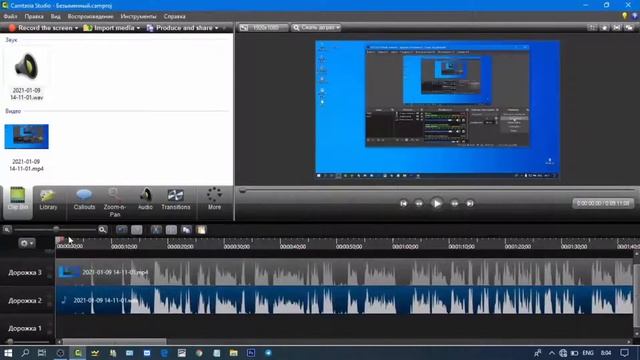
Task: Click the ENG language indicator in tray
Action: click(588, 353)
